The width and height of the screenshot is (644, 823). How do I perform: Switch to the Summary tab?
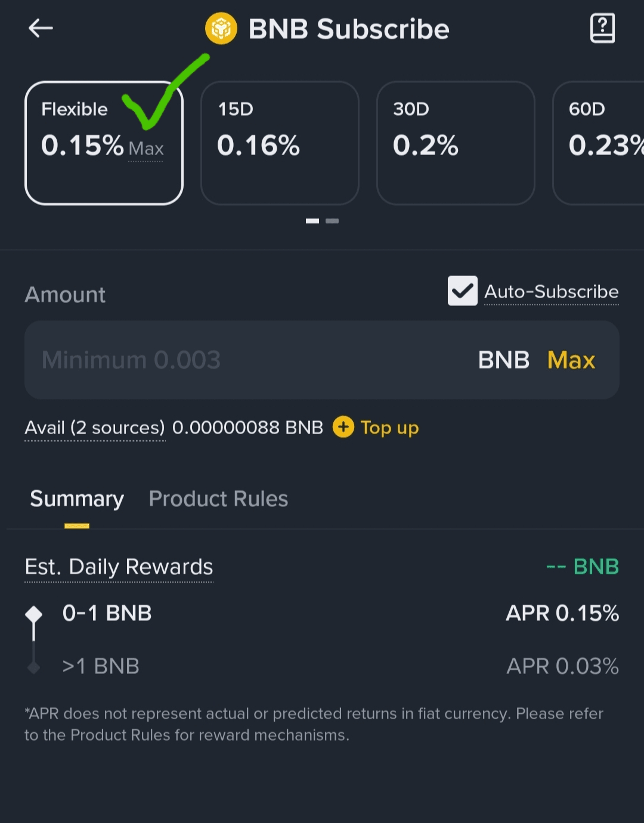pos(77,499)
